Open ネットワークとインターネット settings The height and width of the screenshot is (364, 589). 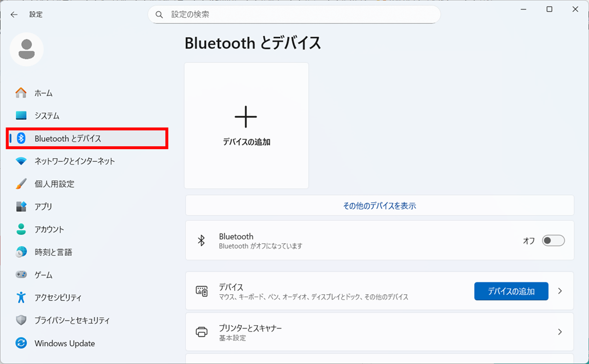[x=87, y=161]
